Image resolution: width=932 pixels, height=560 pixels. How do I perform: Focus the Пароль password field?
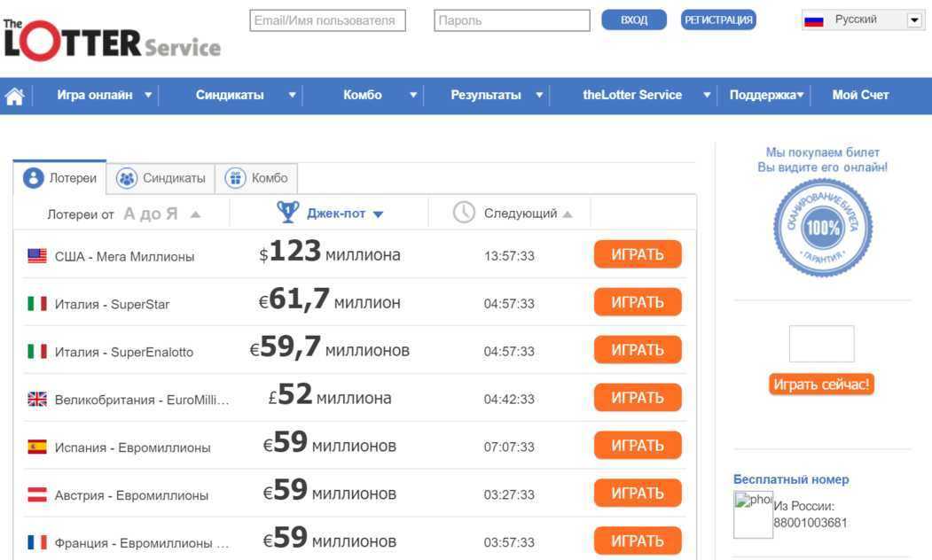coord(512,20)
